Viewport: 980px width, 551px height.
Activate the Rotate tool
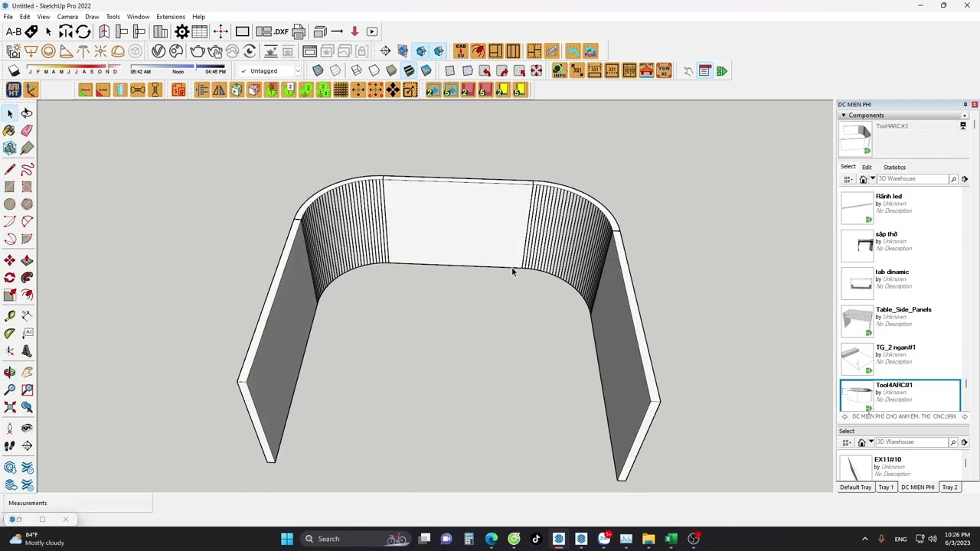pyautogui.click(x=10, y=278)
